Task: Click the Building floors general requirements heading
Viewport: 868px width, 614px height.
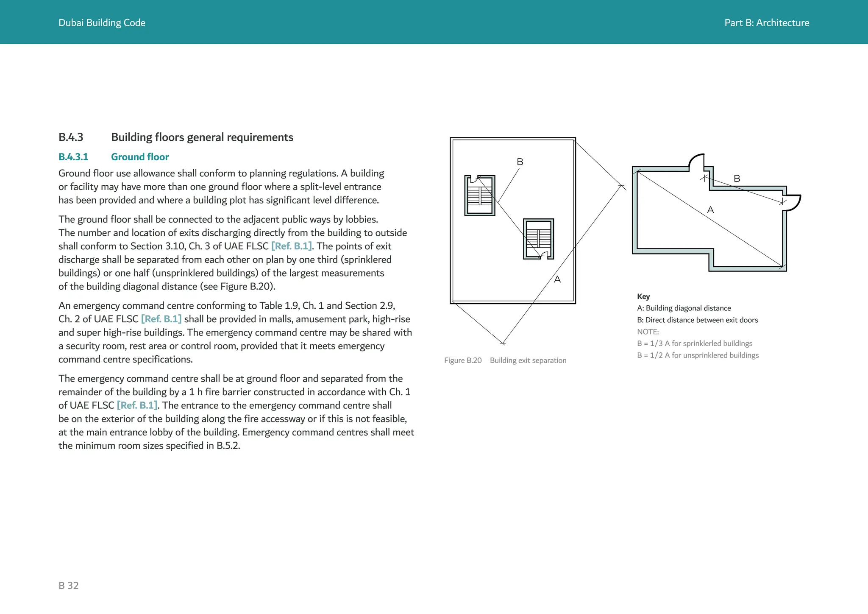Action: click(202, 137)
